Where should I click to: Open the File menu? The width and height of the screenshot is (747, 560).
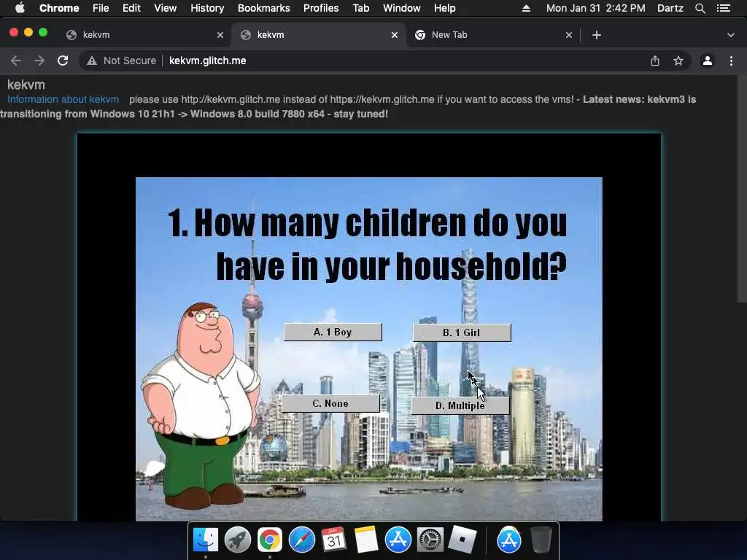click(101, 8)
